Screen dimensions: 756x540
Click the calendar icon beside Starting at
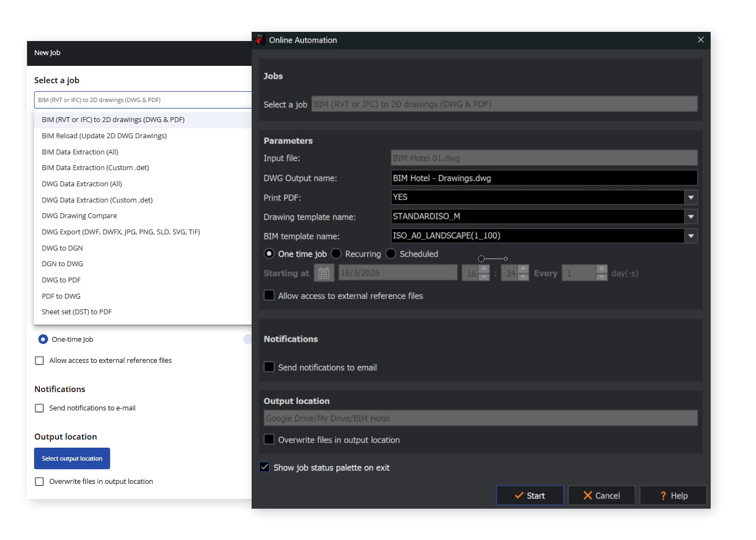click(323, 273)
